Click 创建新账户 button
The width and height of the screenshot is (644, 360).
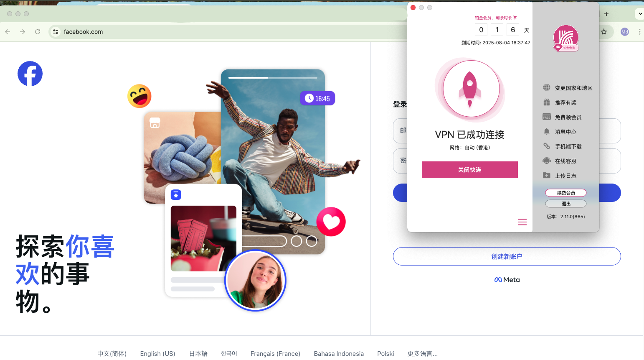point(507,256)
